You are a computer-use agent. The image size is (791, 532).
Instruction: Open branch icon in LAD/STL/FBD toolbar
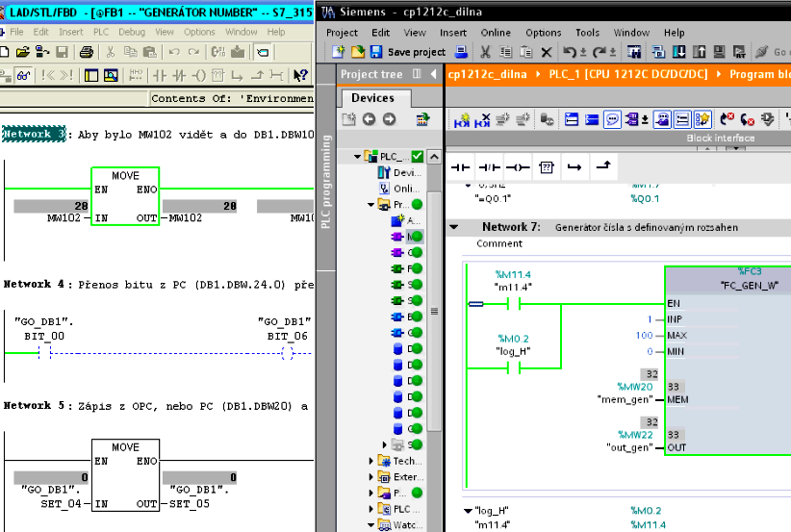pyautogui.click(x=237, y=76)
